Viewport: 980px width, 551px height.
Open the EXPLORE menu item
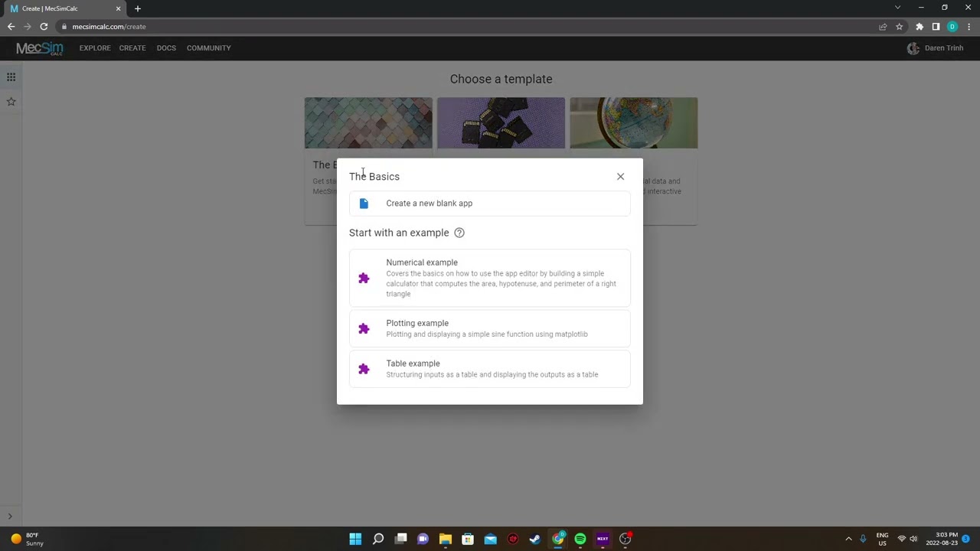click(x=95, y=48)
